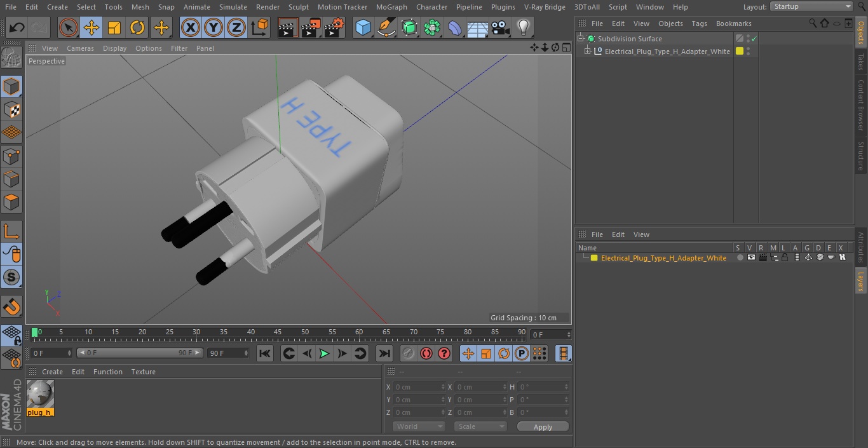
Task: Click the Apply button
Action: click(543, 427)
